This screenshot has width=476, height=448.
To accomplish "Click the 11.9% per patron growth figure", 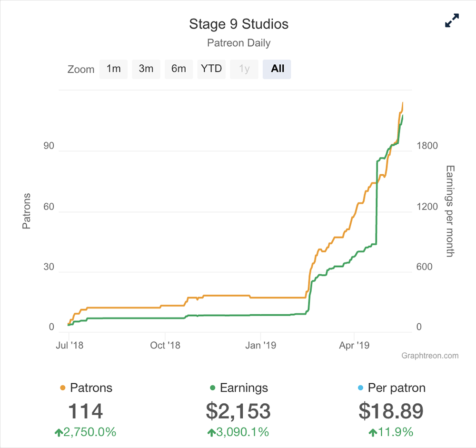I will pos(391,432).
